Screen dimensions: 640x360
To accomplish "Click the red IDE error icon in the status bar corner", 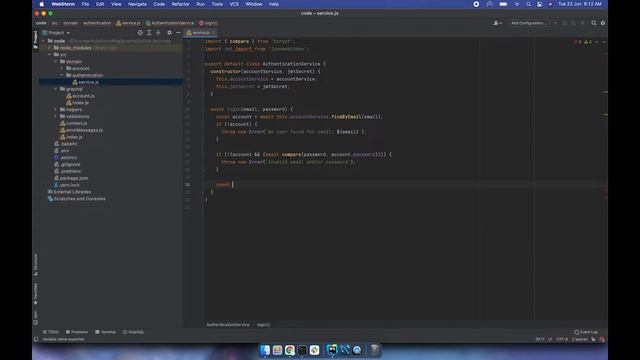I will click(602, 339).
